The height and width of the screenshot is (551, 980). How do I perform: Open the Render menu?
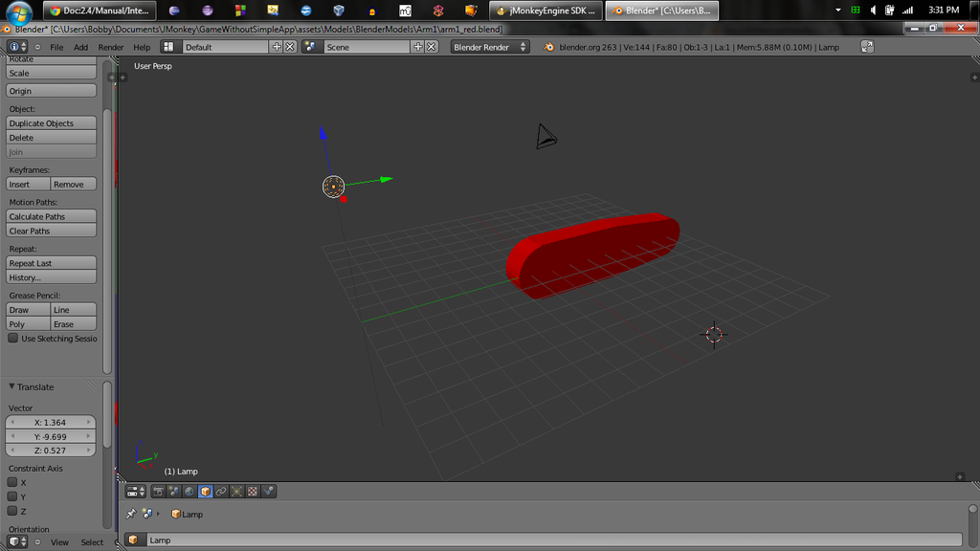111,47
